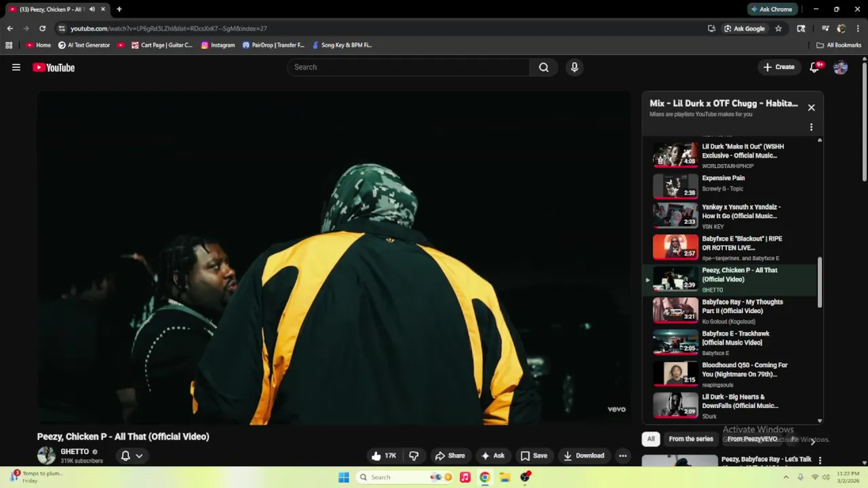
Task: Go to YouTube home via the logo
Action: 54,67
